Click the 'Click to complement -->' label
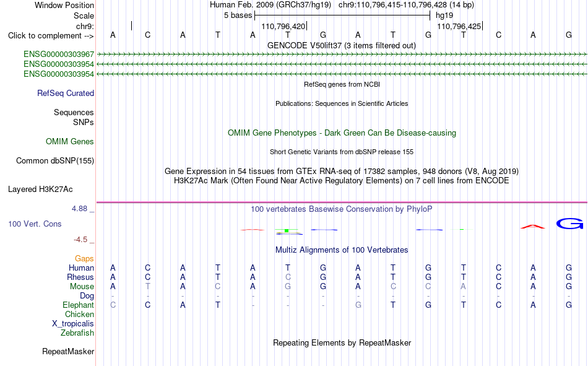The image size is (588, 366). click(51, 36)
